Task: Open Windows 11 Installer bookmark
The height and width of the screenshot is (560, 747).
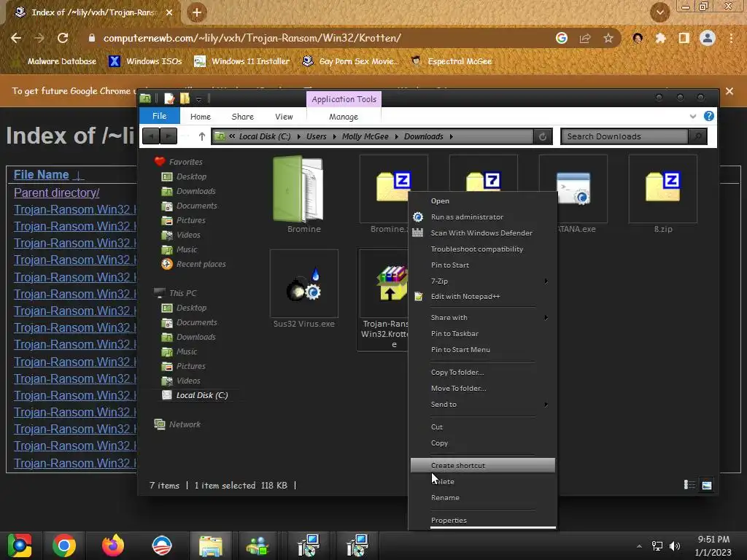Action: [x=242, y=61]
